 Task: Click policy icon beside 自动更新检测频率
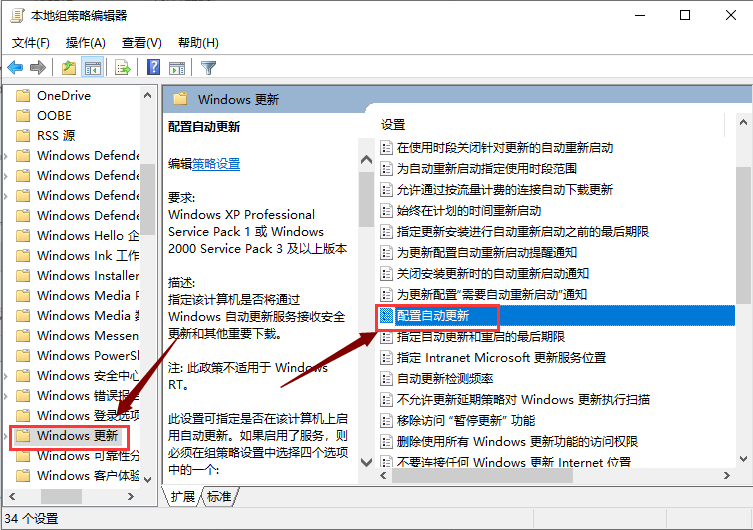tap(386, 378)
